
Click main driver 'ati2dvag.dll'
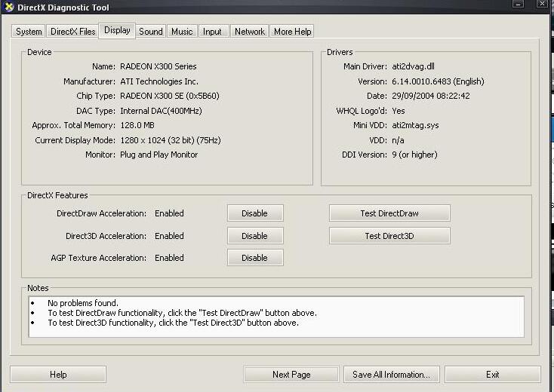click(414, 66)
